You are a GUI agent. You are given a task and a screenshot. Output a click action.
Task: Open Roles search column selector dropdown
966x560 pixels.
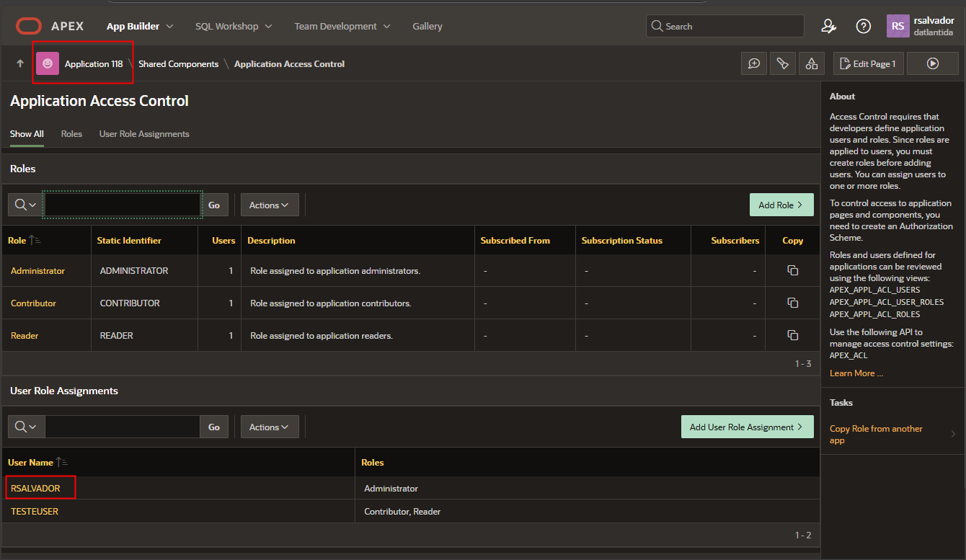click(x=26, y=205)
